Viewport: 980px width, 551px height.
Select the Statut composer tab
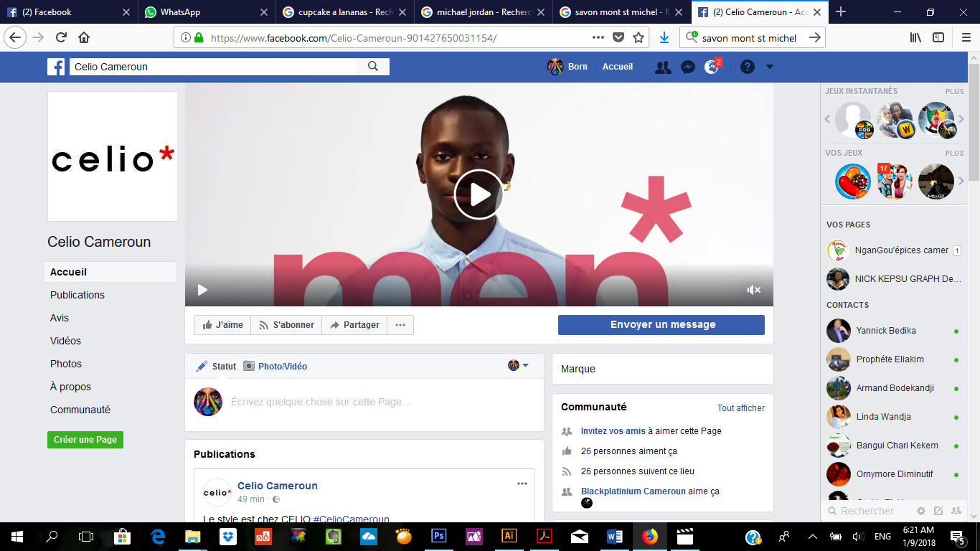coord(217,366)
